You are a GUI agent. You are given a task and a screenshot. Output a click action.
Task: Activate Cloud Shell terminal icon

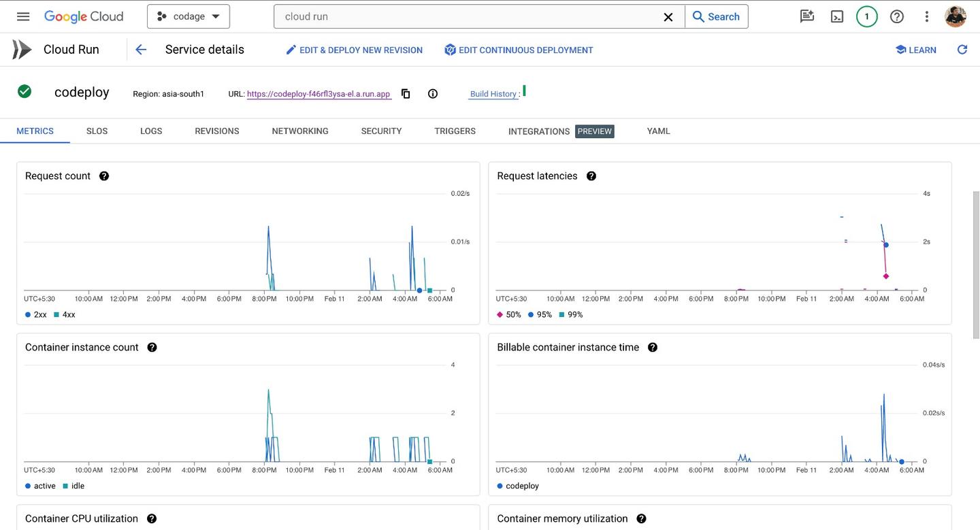837,16
